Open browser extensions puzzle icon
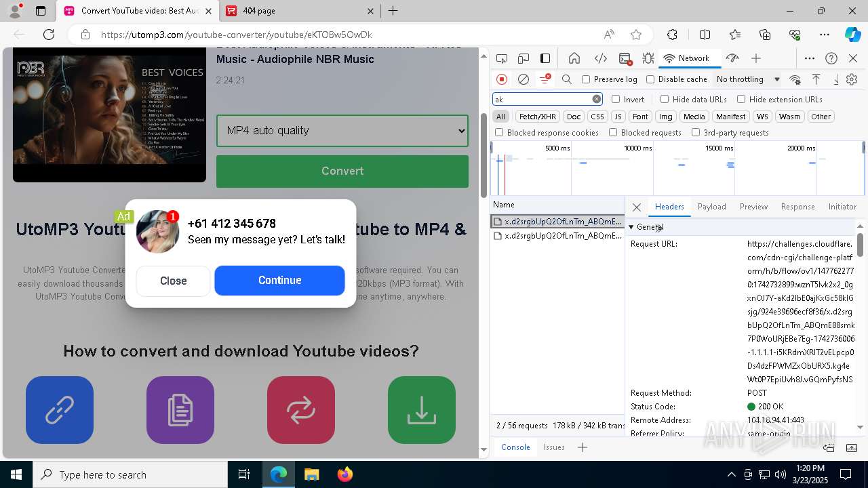 pyautogui.click(x=672, y=35)
